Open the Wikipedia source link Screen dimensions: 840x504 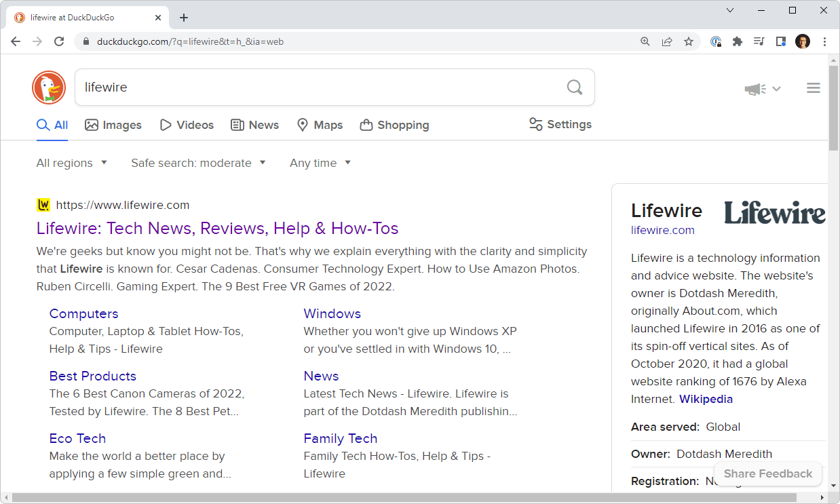pyautogui.click(x=706, y=399)
